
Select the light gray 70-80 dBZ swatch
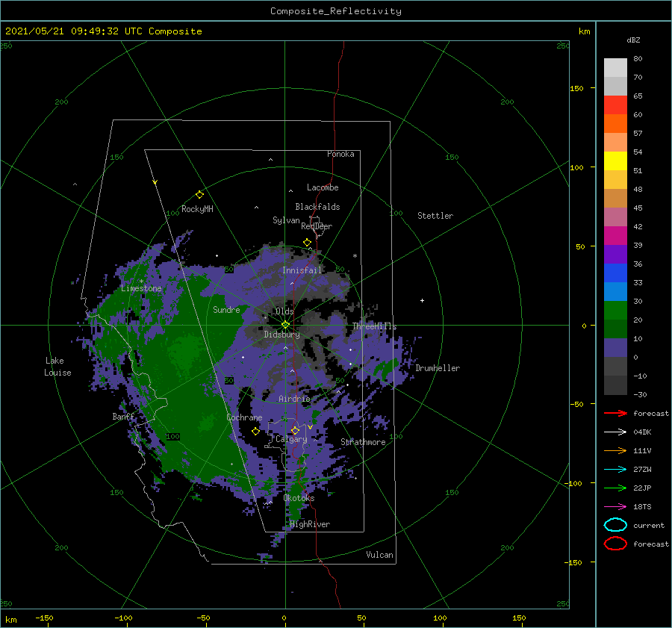[x=615, y=68]
